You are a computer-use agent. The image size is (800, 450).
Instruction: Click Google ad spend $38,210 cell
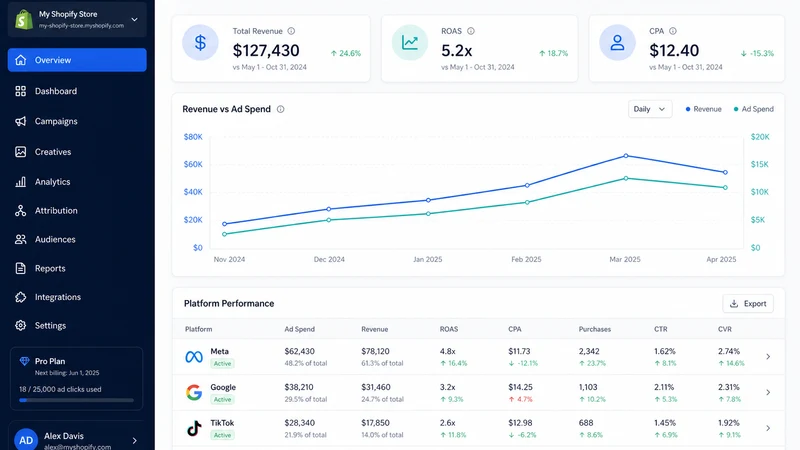(x=299, y=387)
